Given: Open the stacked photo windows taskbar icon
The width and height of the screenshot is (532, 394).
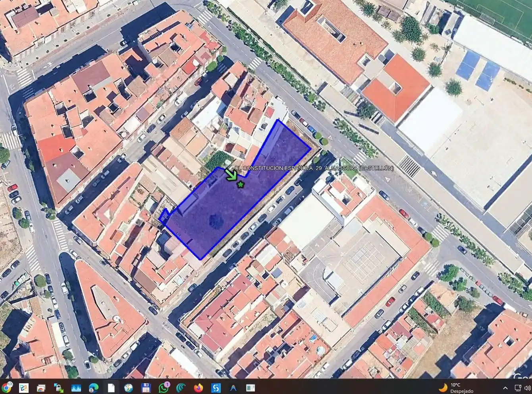Looking at the screenshot, I should (x=41, y=388).
